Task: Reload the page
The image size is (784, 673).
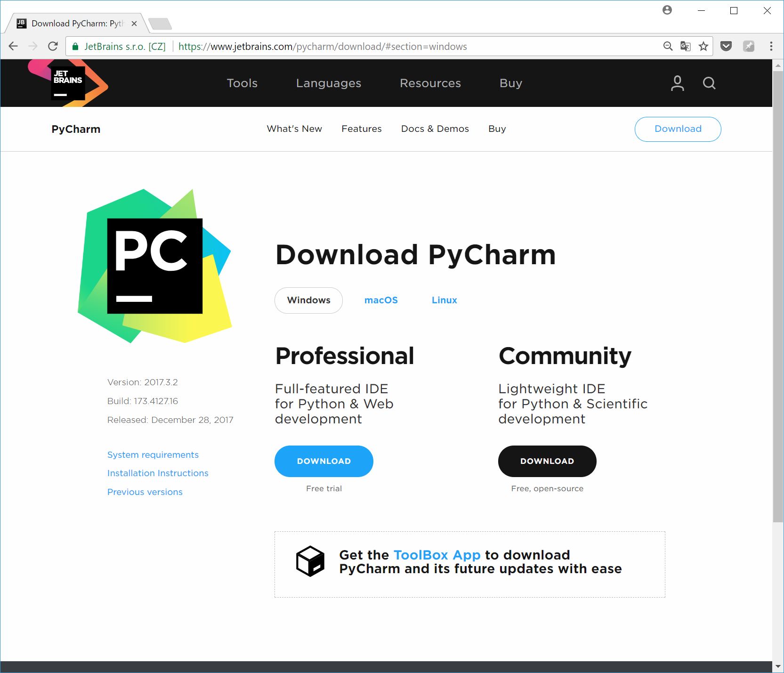Action: click(53, 46)
